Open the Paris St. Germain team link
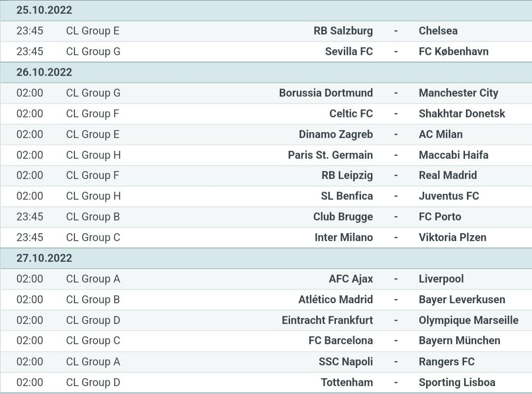 [330, 155]
